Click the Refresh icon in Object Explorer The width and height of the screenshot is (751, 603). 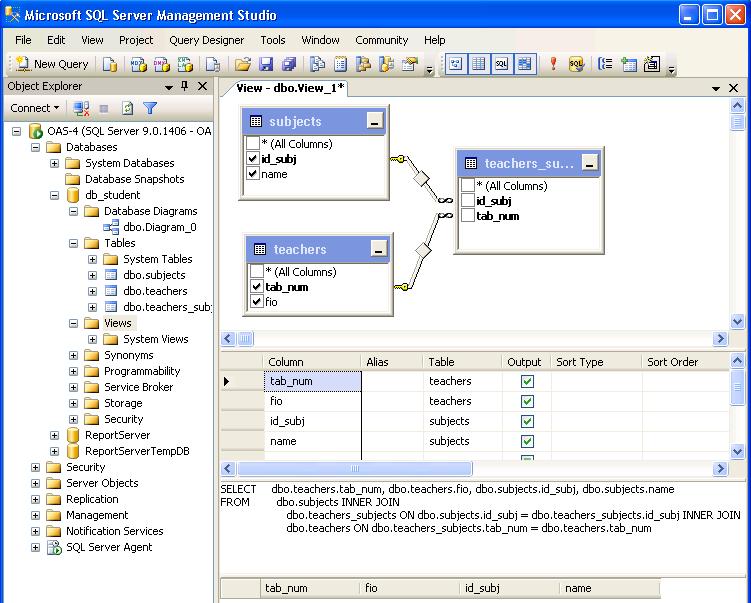click(x=127, y=108)
